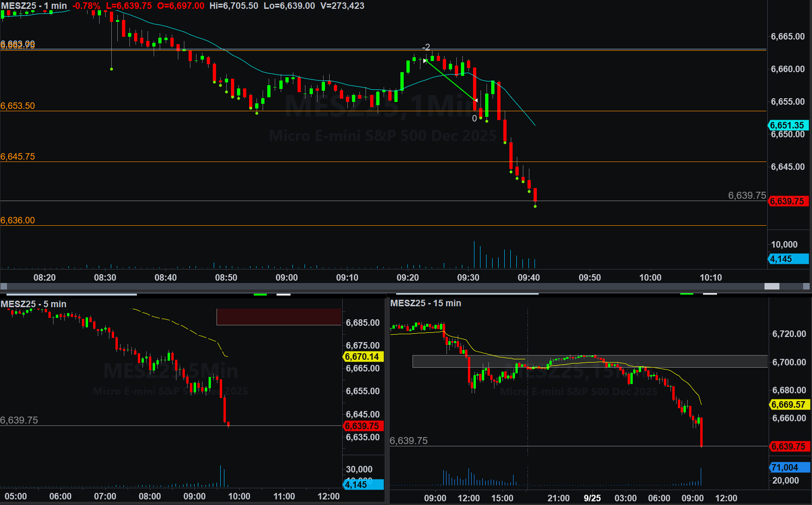Click the yellow 6,670.14 price tag on the 5 min chart

tap(363, 357)
